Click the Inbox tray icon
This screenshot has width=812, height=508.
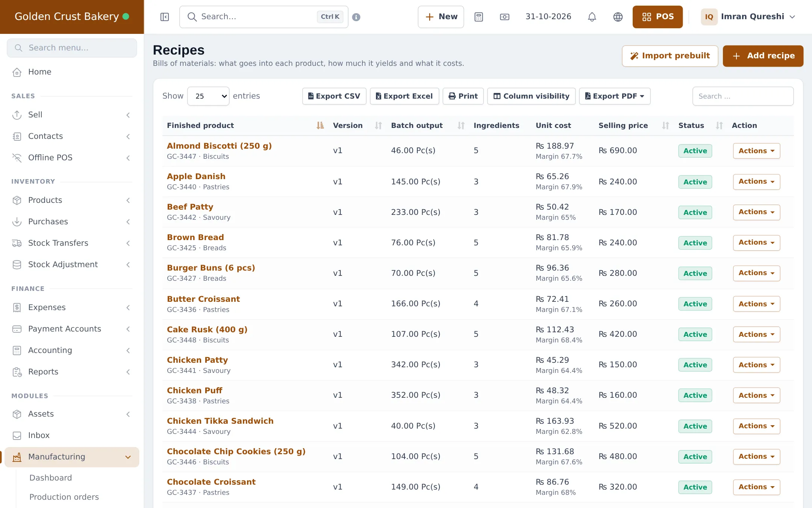click(17, 435)
